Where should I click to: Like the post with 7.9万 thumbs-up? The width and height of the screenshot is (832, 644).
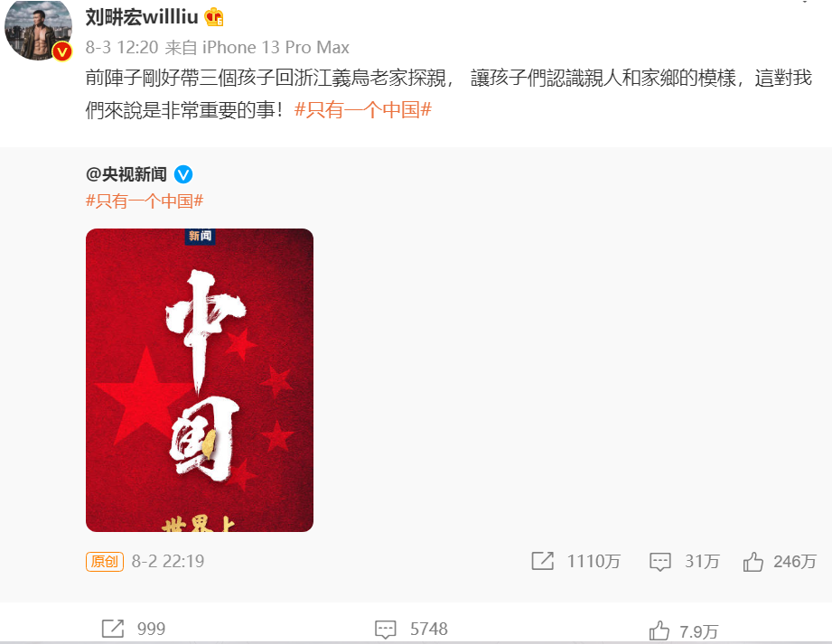pyautogui.click(x=659, y=630)
